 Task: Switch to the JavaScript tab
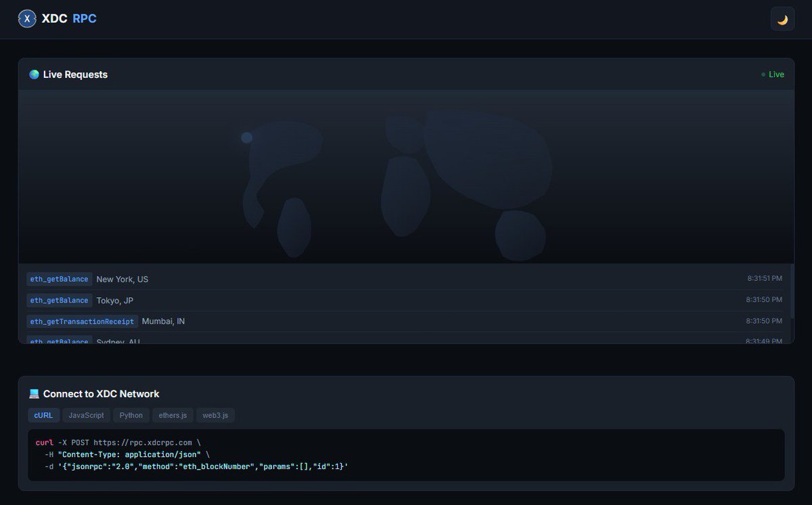coord(87,415)
